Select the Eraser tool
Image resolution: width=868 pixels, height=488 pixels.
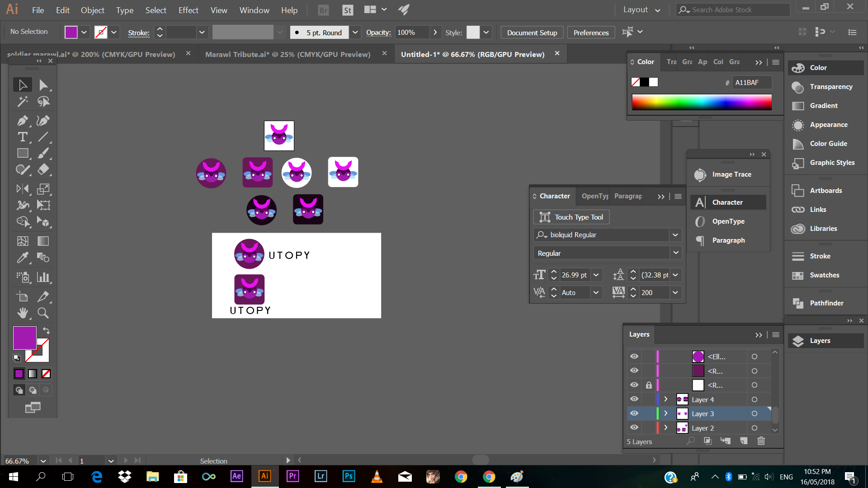pyautogui.click(x=43, y=170)
